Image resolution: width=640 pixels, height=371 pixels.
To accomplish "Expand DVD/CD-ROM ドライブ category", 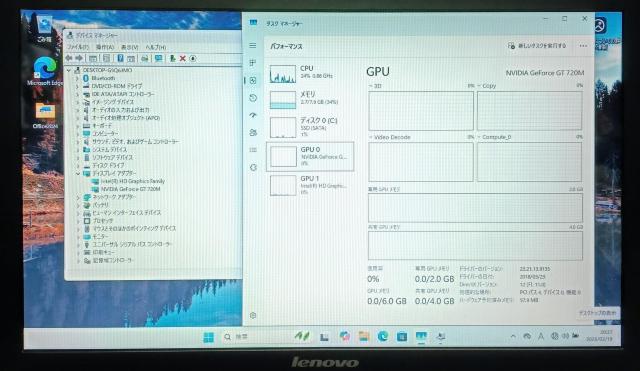I will coord(78,86).
